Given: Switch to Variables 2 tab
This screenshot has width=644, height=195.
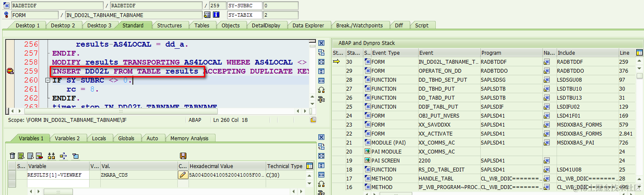Looking at the screenshot, I should coord(67,138).
